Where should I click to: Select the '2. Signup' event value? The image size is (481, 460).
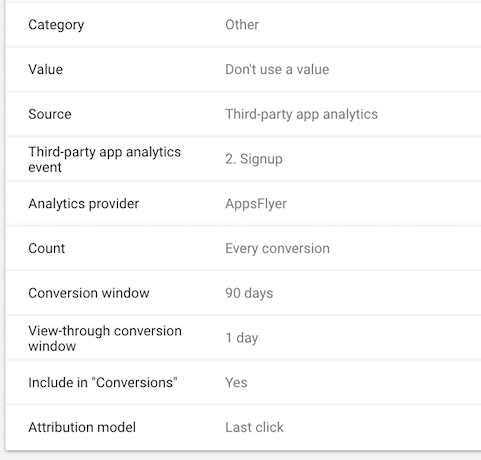point(254,159)
